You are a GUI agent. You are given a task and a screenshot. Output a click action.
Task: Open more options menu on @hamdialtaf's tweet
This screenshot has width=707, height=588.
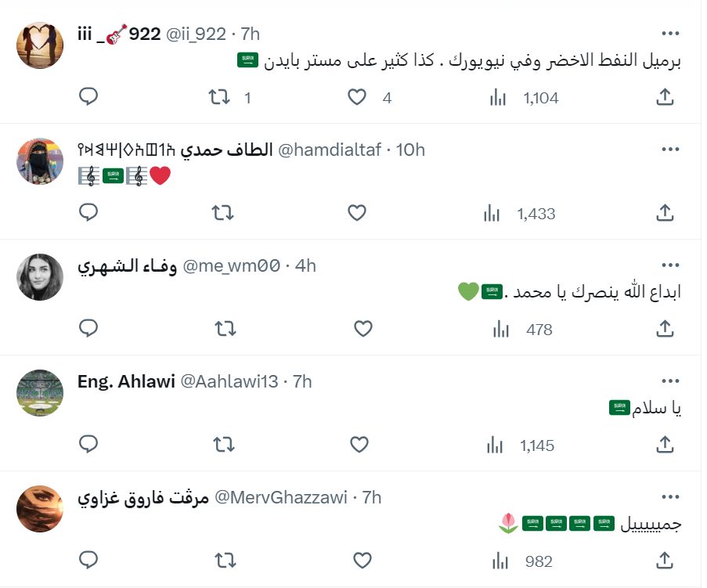click(670, 148)
